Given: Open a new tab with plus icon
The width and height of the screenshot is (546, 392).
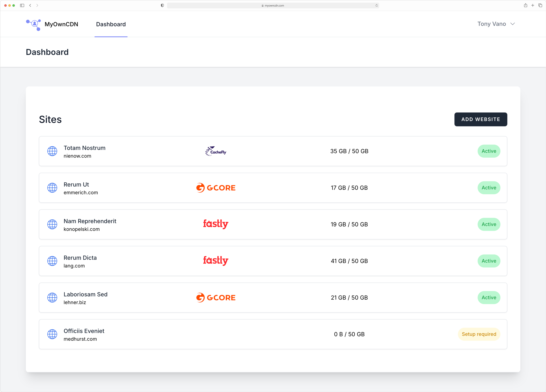Looking at the screenshot, I should [533, 5].
